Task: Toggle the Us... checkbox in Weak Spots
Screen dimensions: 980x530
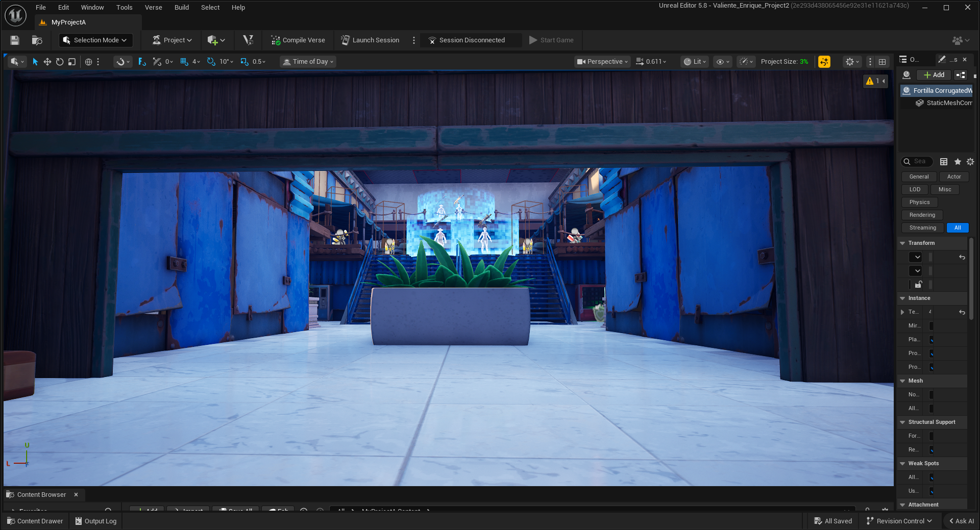Action: click(932, 491)
